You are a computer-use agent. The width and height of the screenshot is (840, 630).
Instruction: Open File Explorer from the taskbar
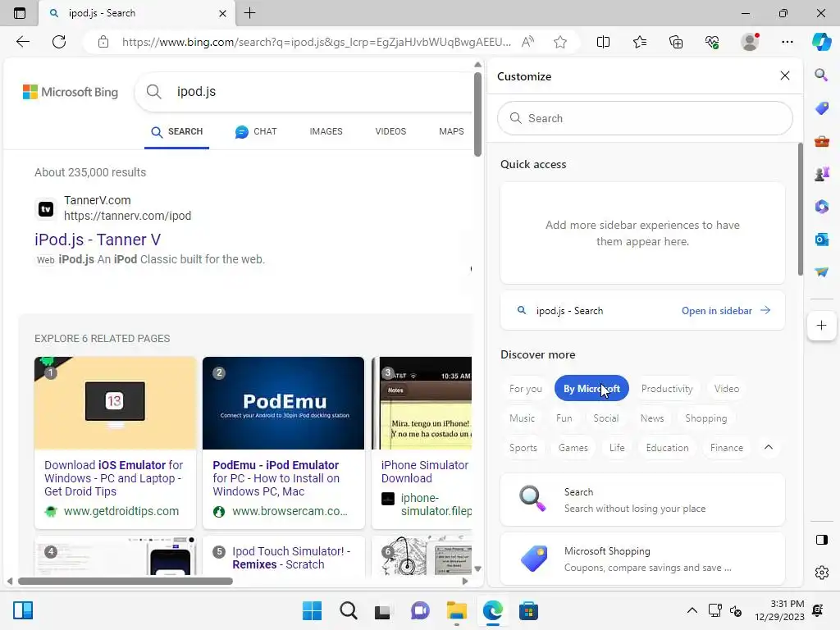pos(456,610)
